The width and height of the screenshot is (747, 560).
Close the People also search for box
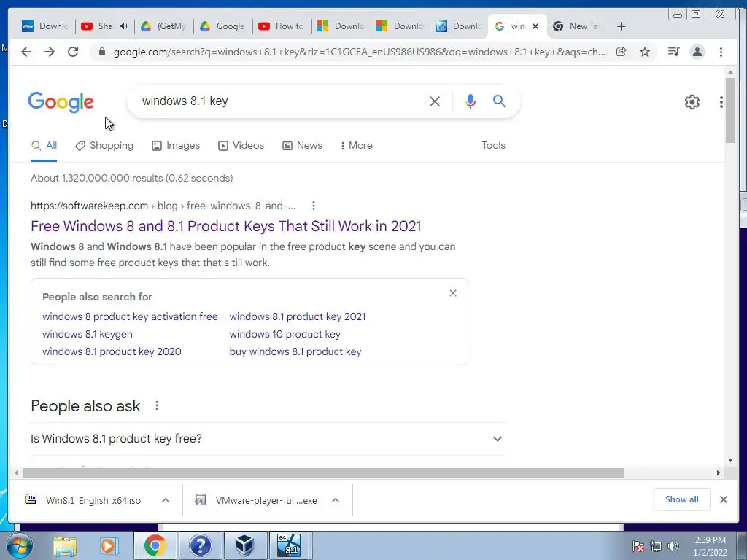click(453, 293)
